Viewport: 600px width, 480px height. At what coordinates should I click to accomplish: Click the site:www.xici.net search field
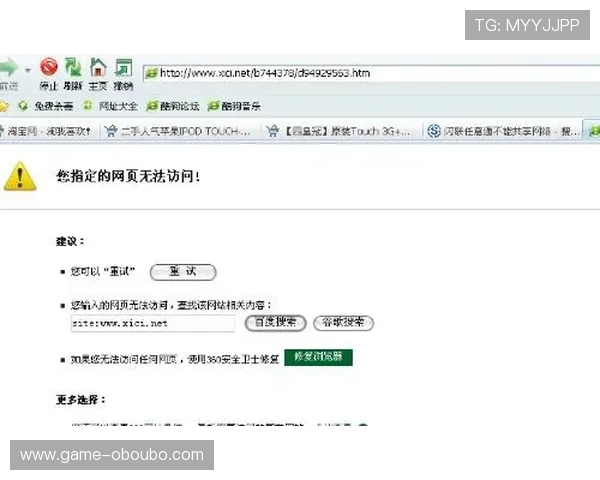(x=153, y=323)
